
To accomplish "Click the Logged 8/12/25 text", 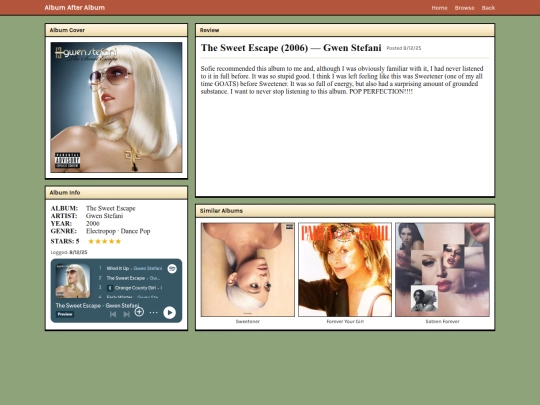I will click(x=69, y=252).
